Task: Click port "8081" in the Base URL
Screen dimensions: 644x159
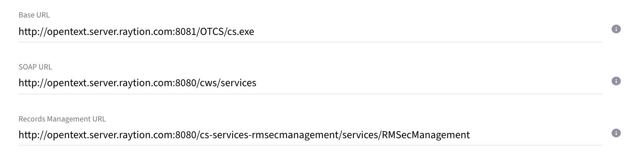Action: coord(185,32)
